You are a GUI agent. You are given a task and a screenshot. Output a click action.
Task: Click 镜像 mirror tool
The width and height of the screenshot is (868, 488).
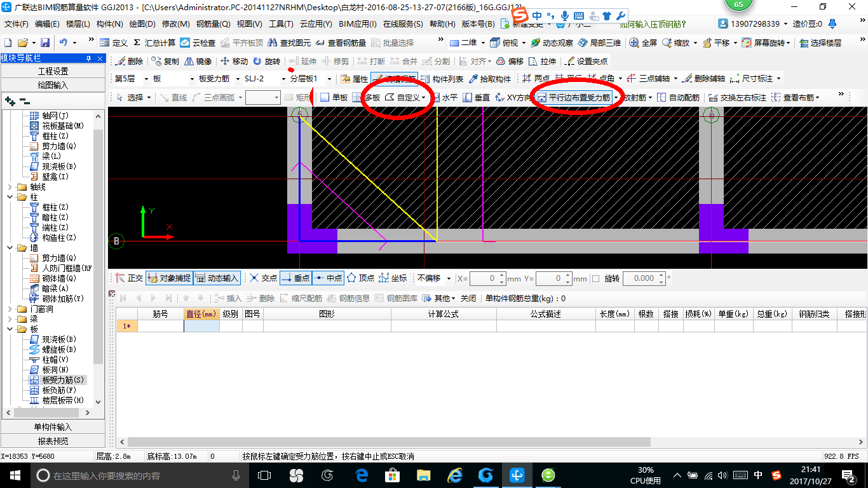point(198,61)
